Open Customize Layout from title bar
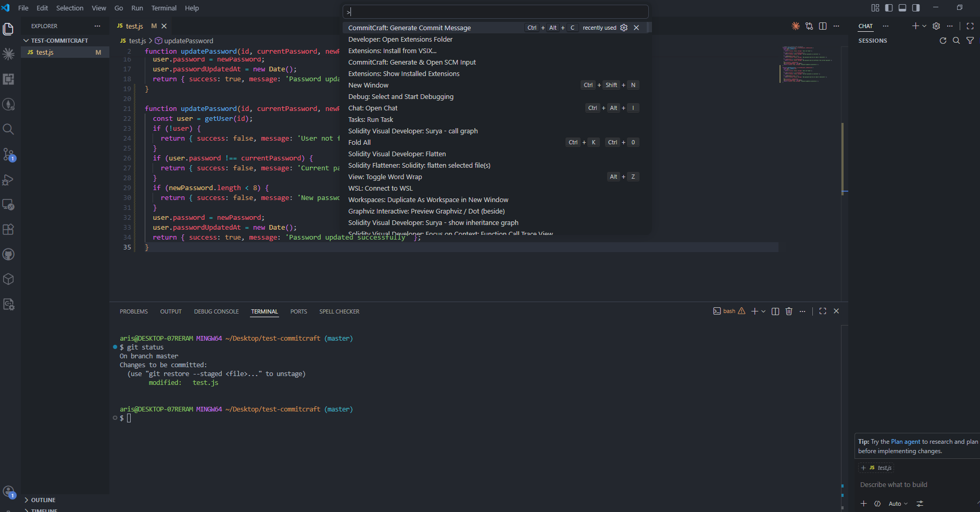This screenshot has height=512, width=980. click(x=875, y=8)
